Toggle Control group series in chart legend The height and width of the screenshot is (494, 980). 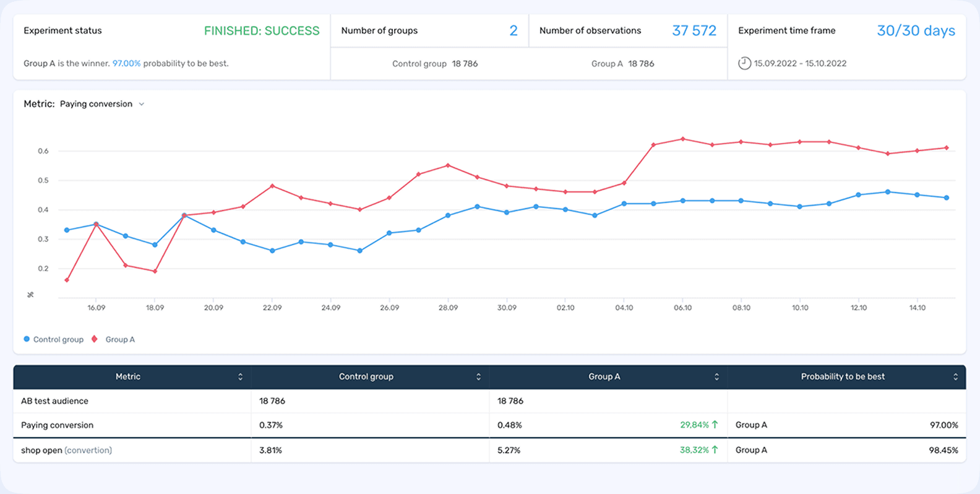53,339
